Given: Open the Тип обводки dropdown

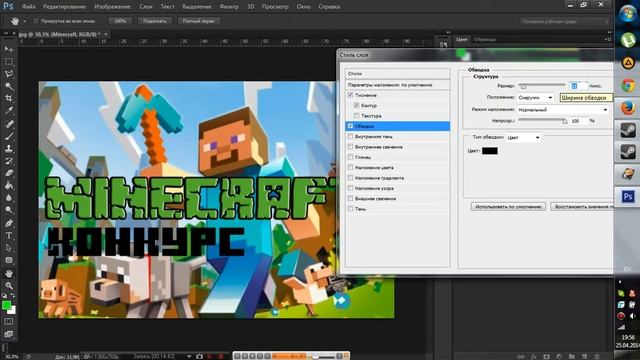Looking at the screenshot, I should click(524, 138).
